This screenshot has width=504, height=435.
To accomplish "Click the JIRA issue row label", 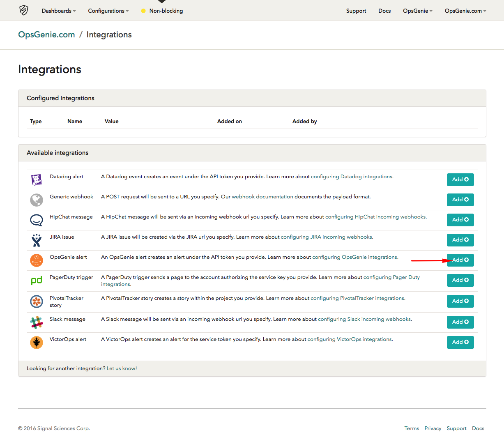I will [62, 237].
